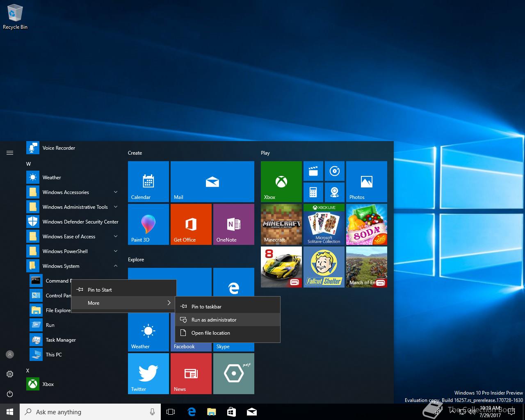Open Windows Defender Security Center
525x420 pixels.
click(x=73, y=222)
